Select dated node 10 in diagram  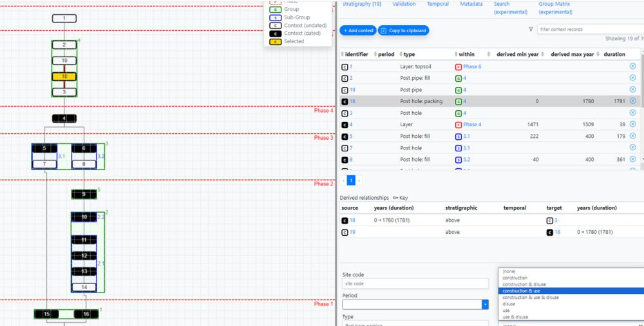pyautogui.click(x=84, y=216)
